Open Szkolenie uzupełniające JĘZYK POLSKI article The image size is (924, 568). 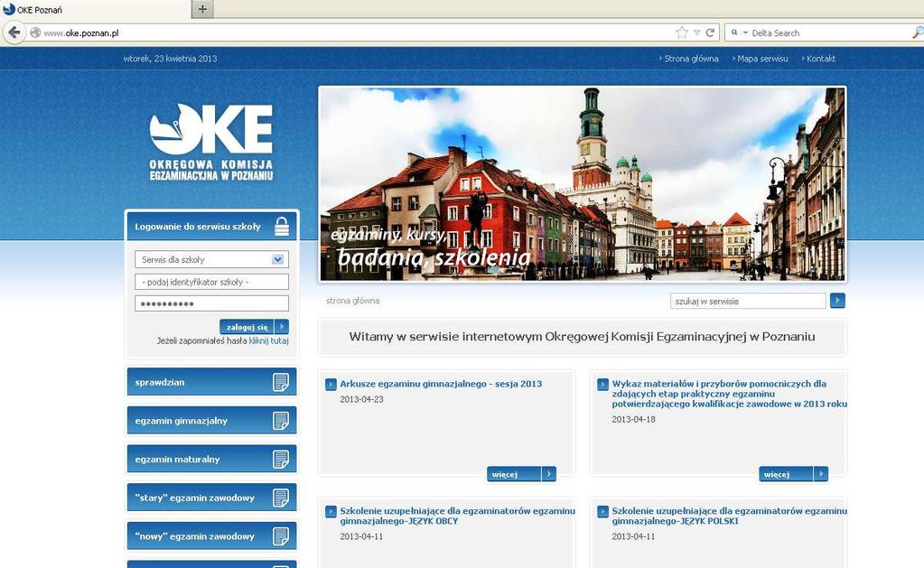click(x=730, y=516)
